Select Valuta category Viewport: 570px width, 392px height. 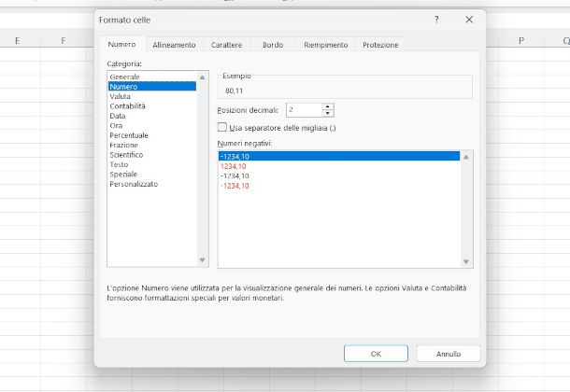pos(152,96)
